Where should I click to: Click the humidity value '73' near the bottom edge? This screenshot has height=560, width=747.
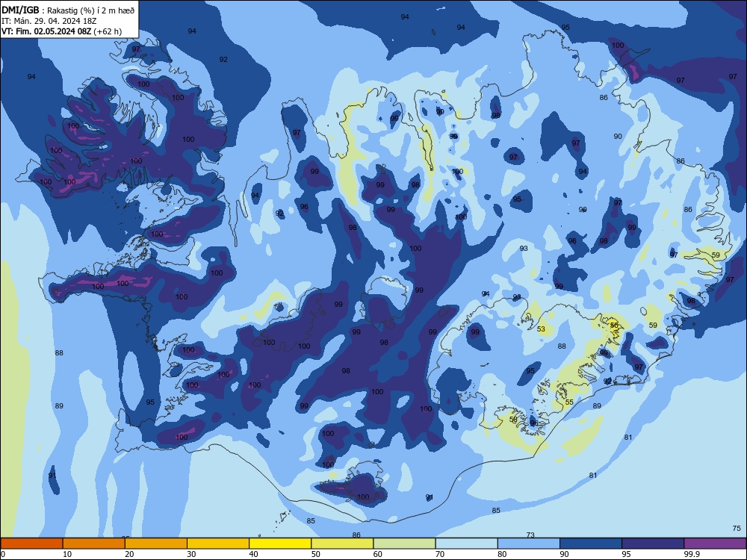530,535
